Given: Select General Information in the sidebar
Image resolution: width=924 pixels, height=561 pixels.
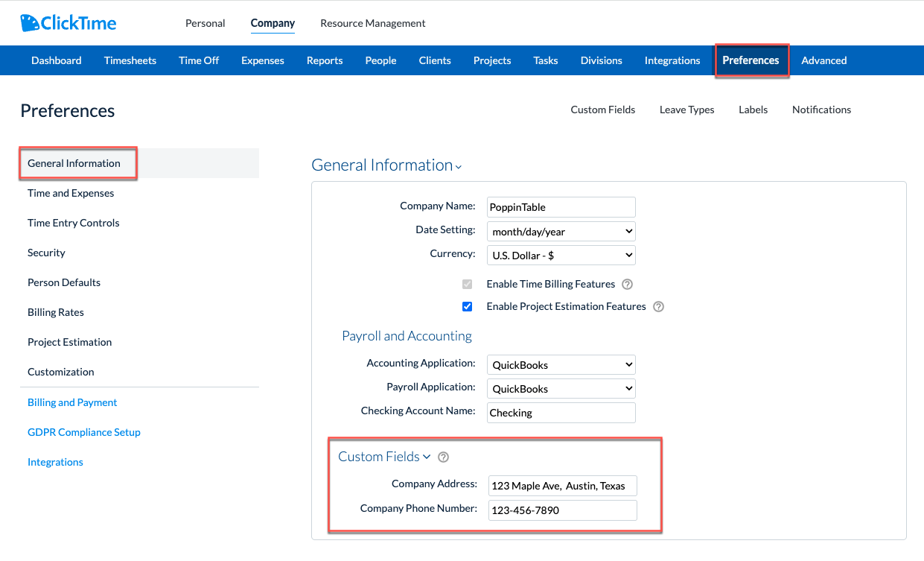Looking at the screenshot, I should click(139, 163).
